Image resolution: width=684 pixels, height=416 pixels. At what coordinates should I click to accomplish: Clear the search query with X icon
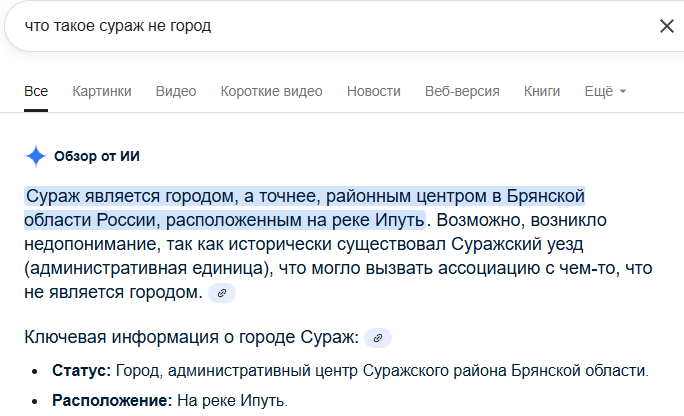coord(666,26)
